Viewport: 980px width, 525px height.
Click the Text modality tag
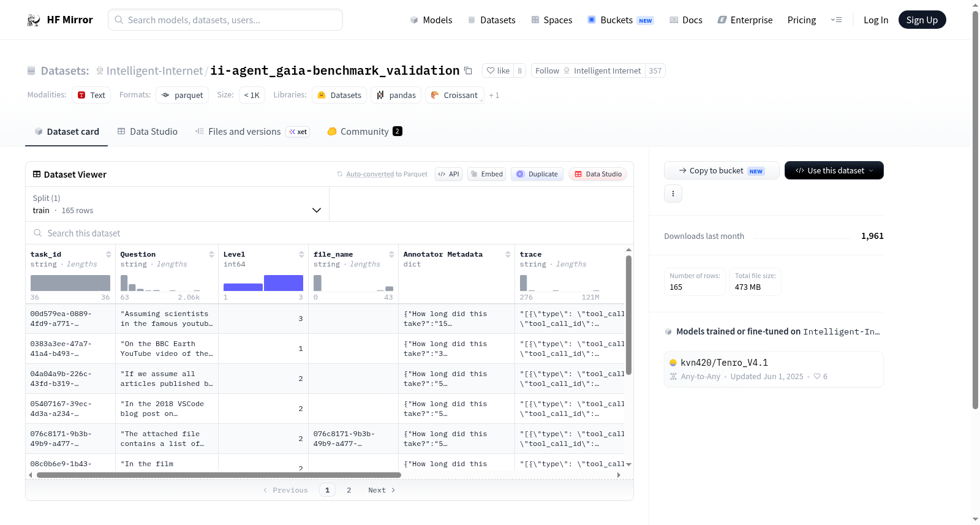coord(91,95)
